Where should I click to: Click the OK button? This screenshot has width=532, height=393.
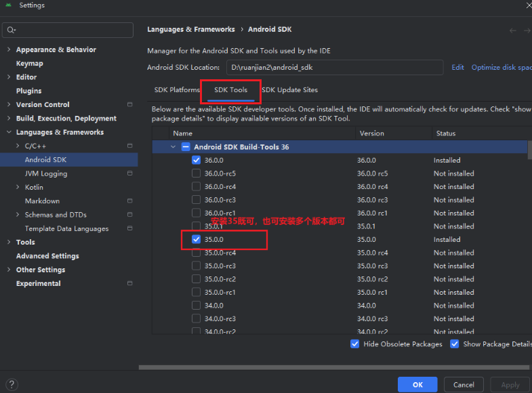417,385
